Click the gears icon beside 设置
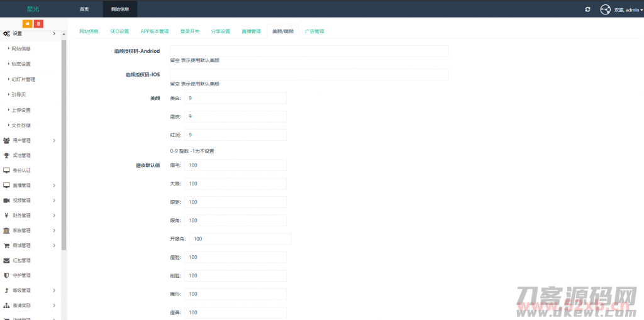The width and height of the screenshot is (644, 320). pos(6,34)
